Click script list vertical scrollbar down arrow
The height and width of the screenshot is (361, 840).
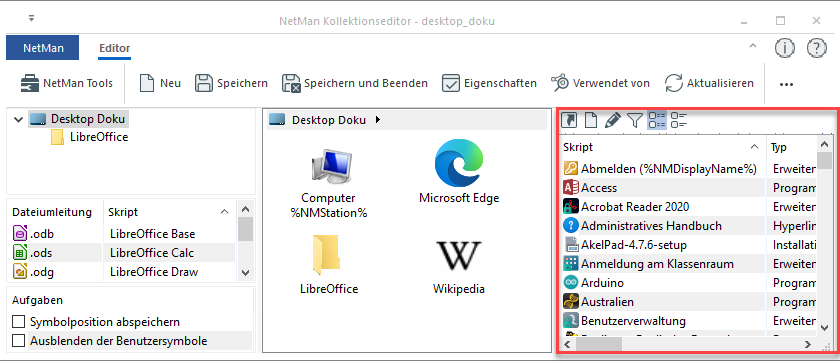824,327
